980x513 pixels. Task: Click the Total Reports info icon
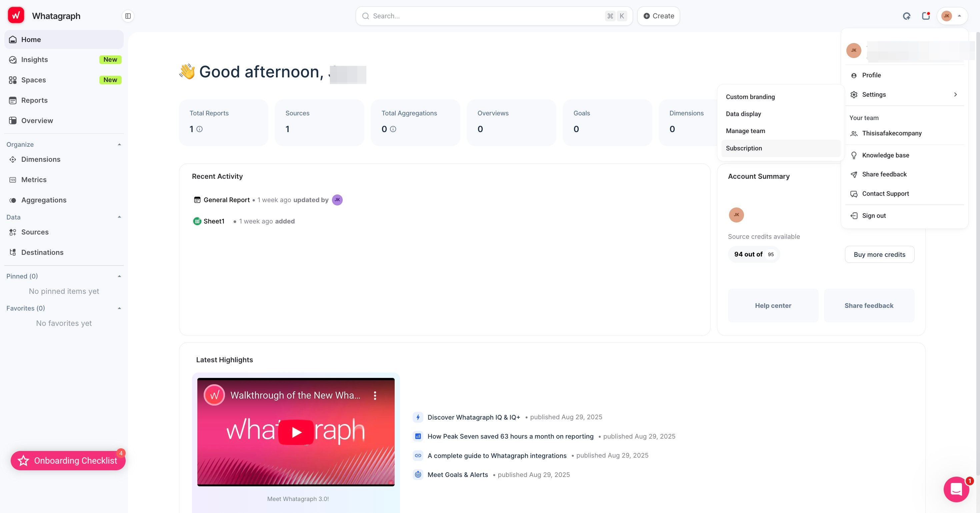[199, 129]
